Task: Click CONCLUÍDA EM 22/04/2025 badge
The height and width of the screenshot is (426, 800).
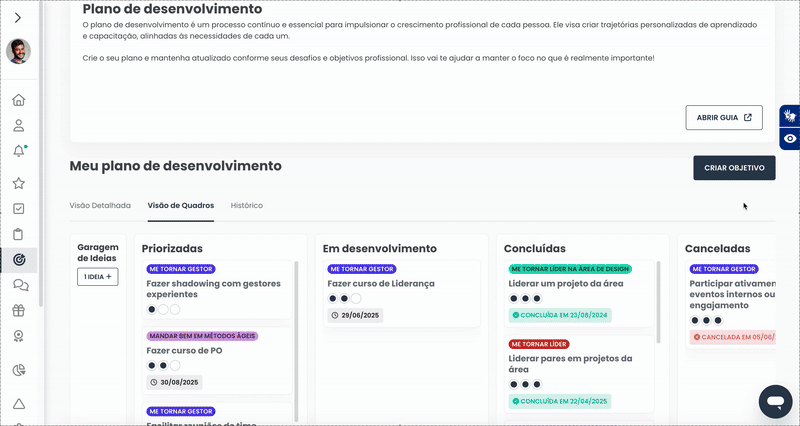Action: (560, 402)
